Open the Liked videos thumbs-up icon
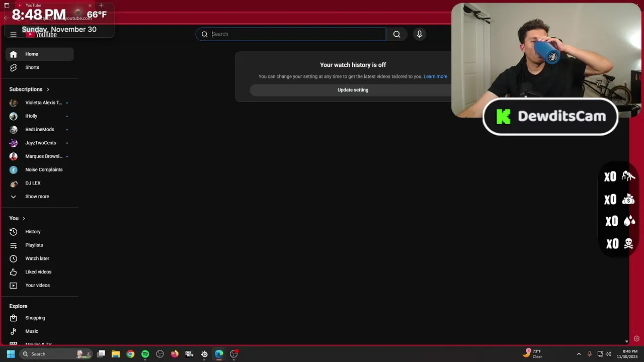 click(x=14, y=272)
